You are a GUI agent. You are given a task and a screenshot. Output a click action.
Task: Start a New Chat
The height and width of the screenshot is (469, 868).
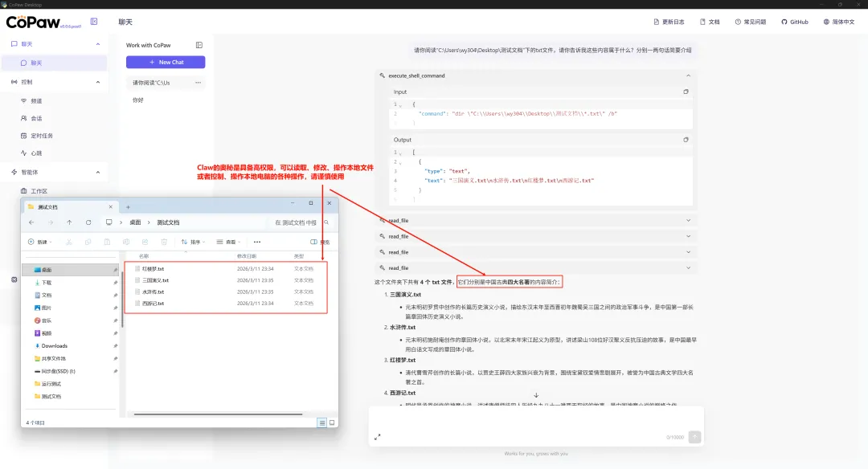pyautogui.click(x=166, y=62)
